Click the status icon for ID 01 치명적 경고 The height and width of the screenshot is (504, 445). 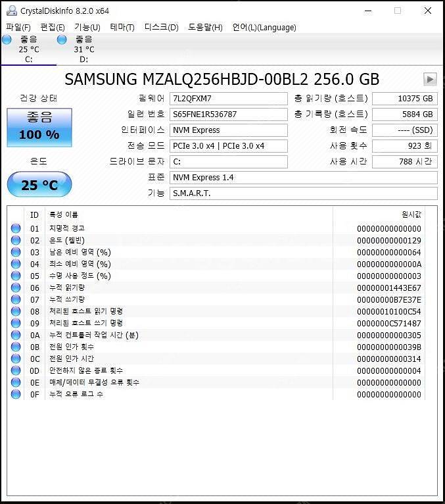click(x=16, y=228)
